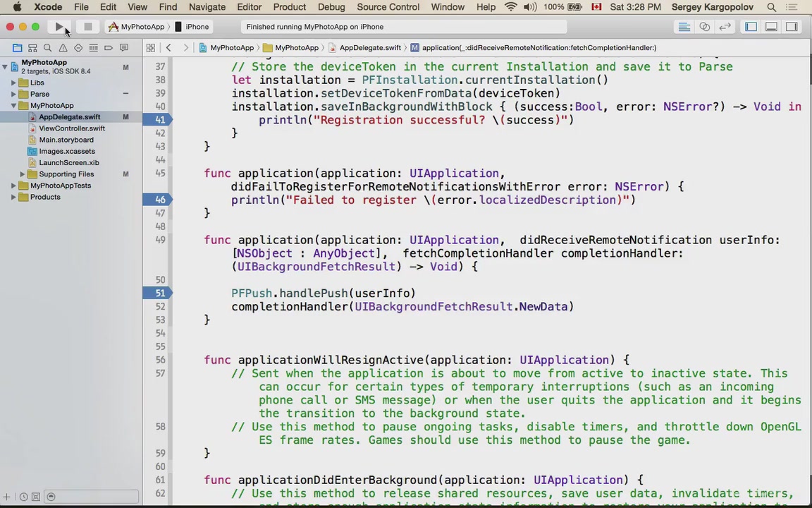Image resolution: width=812 pixels, height=508 pixels.
Task: Add a new file with plus button
Action: pyautogui.click(x=7, y=497)
